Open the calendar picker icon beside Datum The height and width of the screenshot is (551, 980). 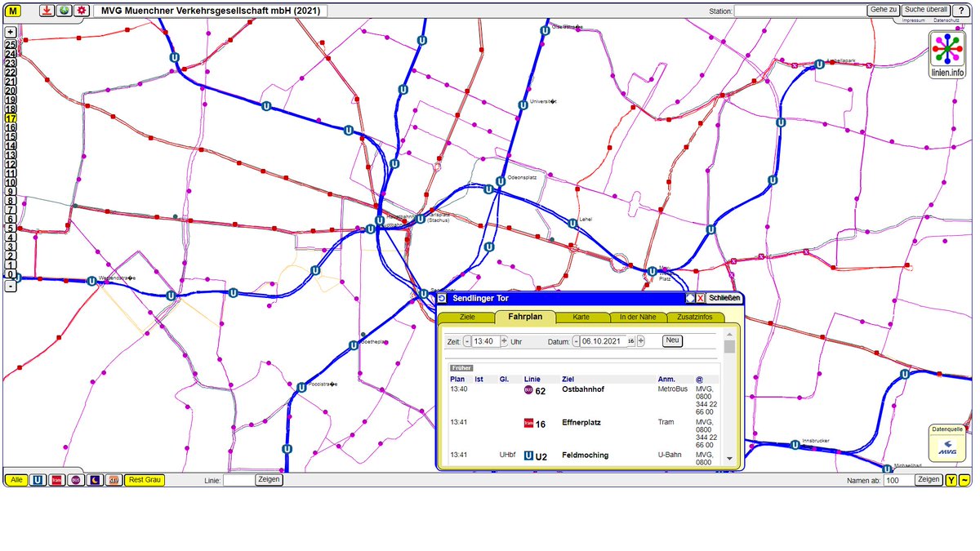pyautogui.click(x=630, y=341)
